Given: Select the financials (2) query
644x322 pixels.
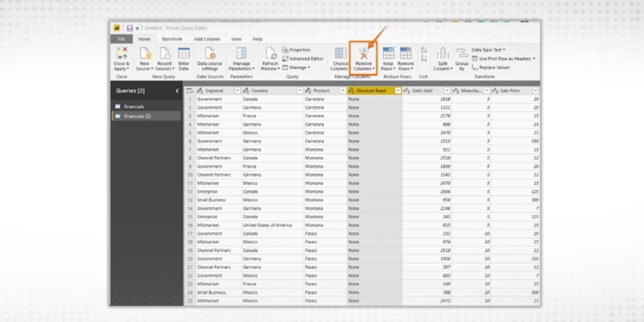Looking at the screenshot, I should [147, 116].
